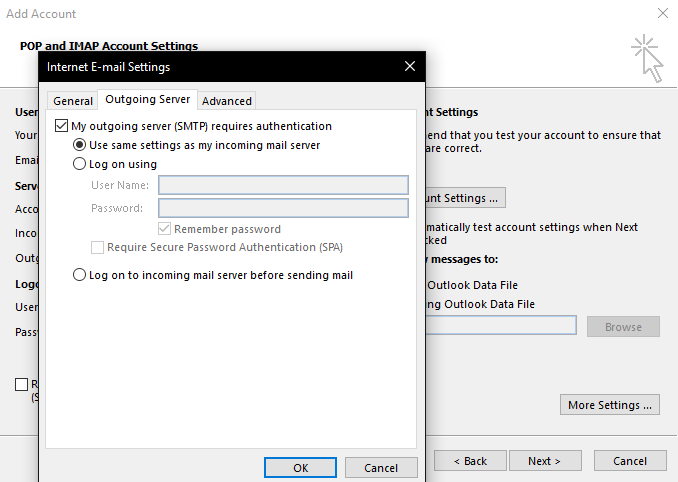Screen dimensions: 678x482
Task: Switch to the General tab
Action: point(73,101)
